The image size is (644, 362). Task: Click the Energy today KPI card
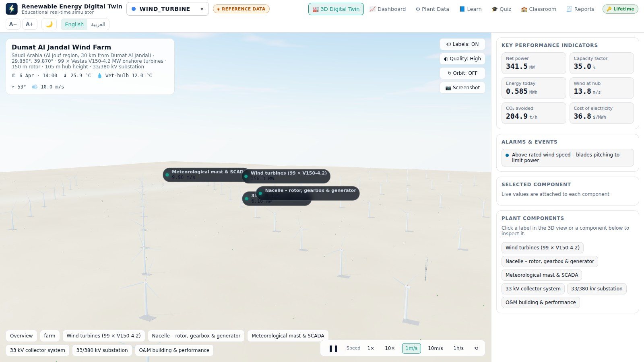pyautogui.click(x=534, y=88)
